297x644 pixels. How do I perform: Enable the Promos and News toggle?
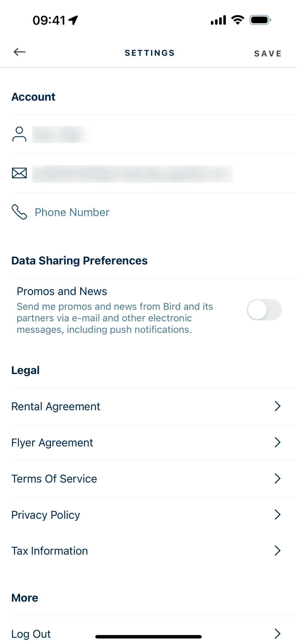264,310
